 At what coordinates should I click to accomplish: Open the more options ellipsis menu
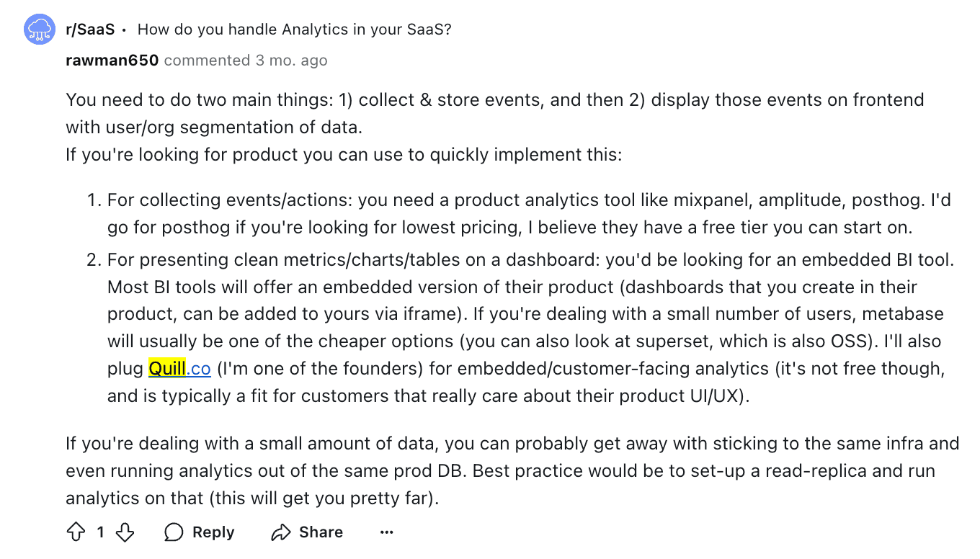coord(387,532)
